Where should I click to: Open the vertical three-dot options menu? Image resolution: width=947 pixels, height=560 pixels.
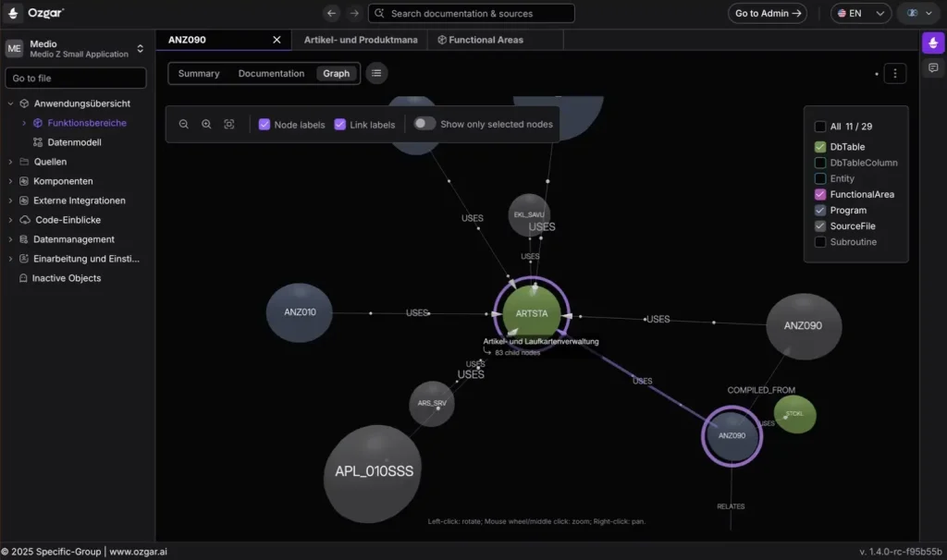[x=894, y=74]
